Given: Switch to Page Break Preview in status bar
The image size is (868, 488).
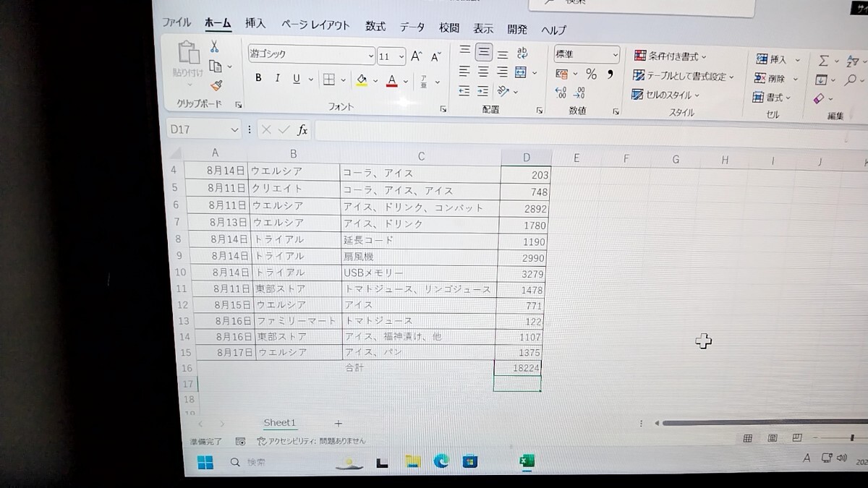Looking at the screenshot, I should [796, 438].
